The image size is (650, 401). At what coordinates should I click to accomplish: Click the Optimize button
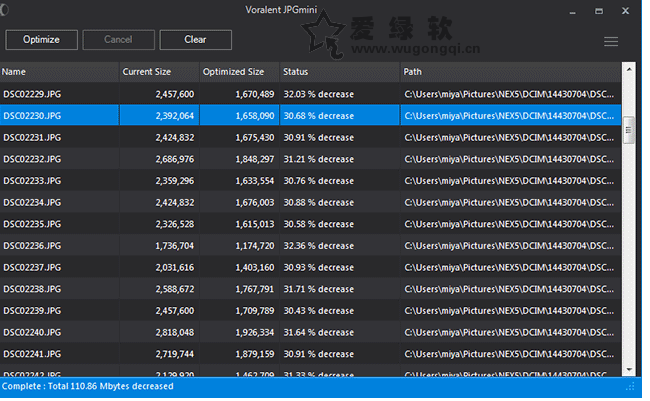tap(41, 40)
